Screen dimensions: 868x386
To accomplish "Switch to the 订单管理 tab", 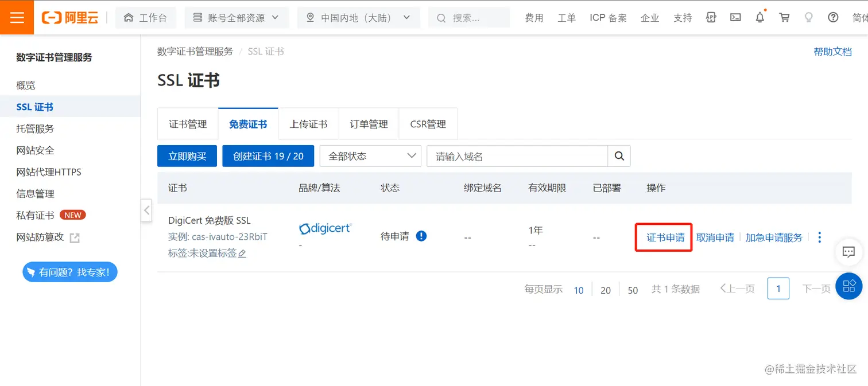I will pos(369,124).
